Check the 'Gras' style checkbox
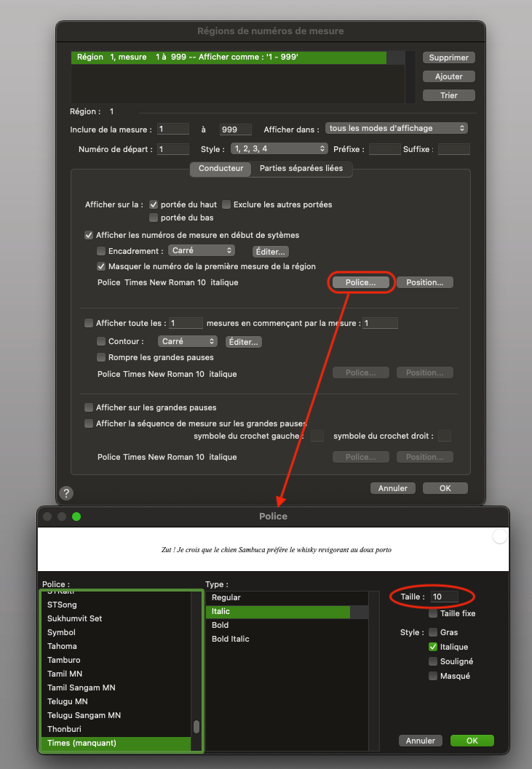This screenshot has width=532, height=769. [x=433, y=632]
